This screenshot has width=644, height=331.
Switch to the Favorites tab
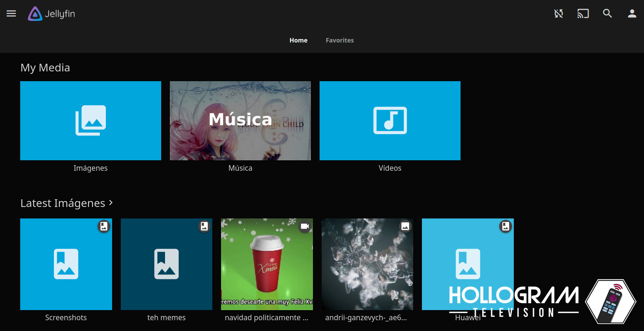[339, 40]
